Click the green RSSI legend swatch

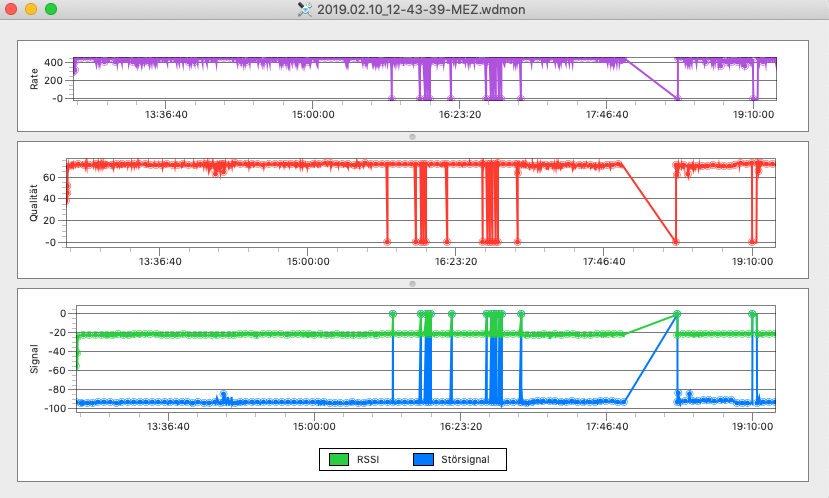[337, 460]
